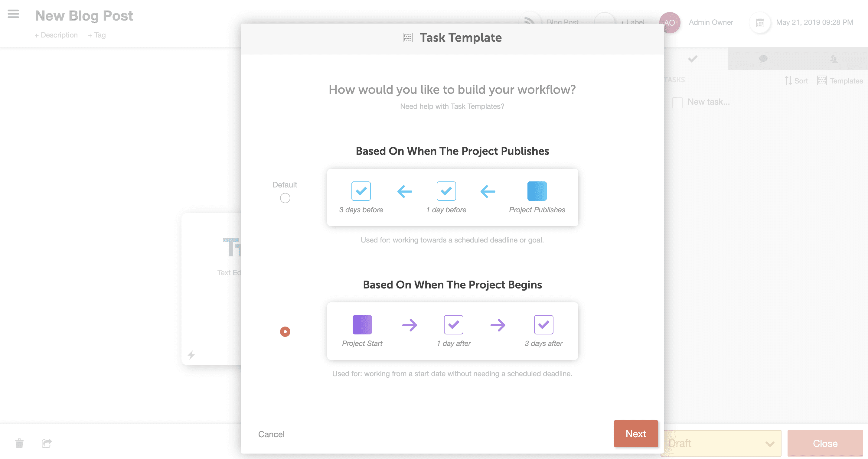Click the lightning bolt icon
868x459 pixels.
[x=191, y=354]
